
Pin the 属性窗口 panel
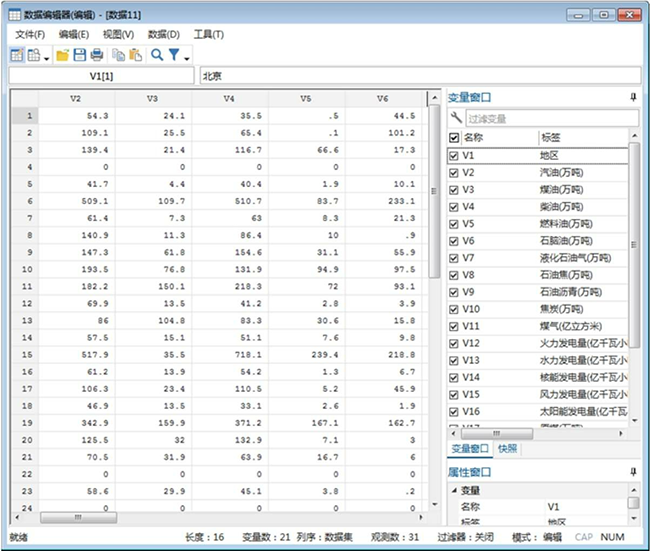click(x=633, y=472)
